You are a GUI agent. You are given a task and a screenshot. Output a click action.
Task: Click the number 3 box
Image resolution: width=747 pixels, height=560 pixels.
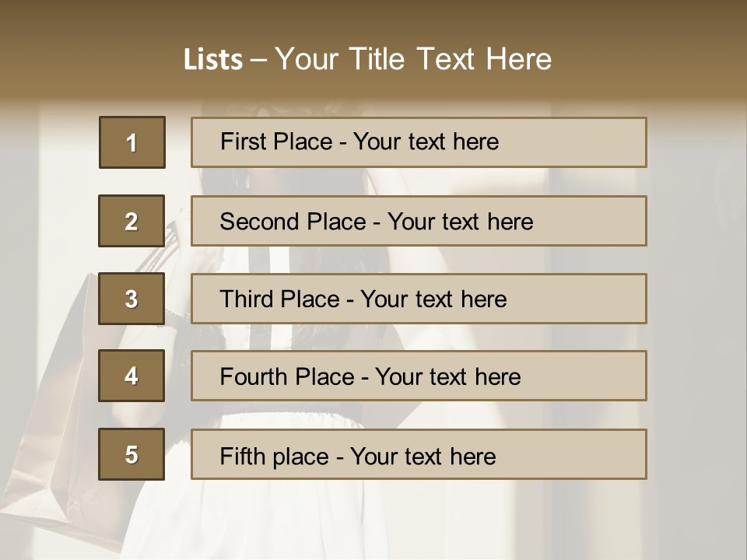132,299
